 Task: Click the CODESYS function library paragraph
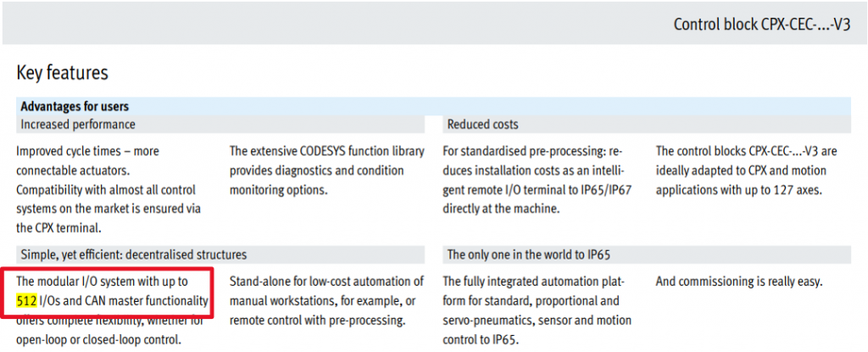[327, 170]
